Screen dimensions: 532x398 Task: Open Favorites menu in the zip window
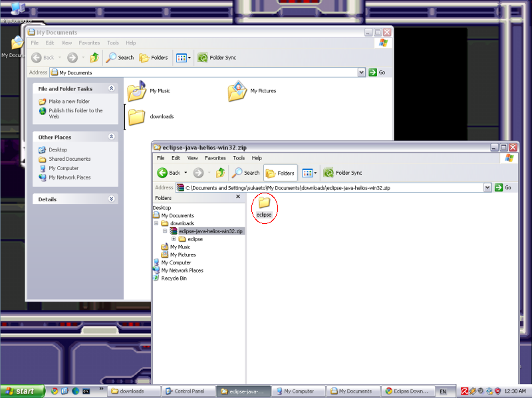coord(215,158)
